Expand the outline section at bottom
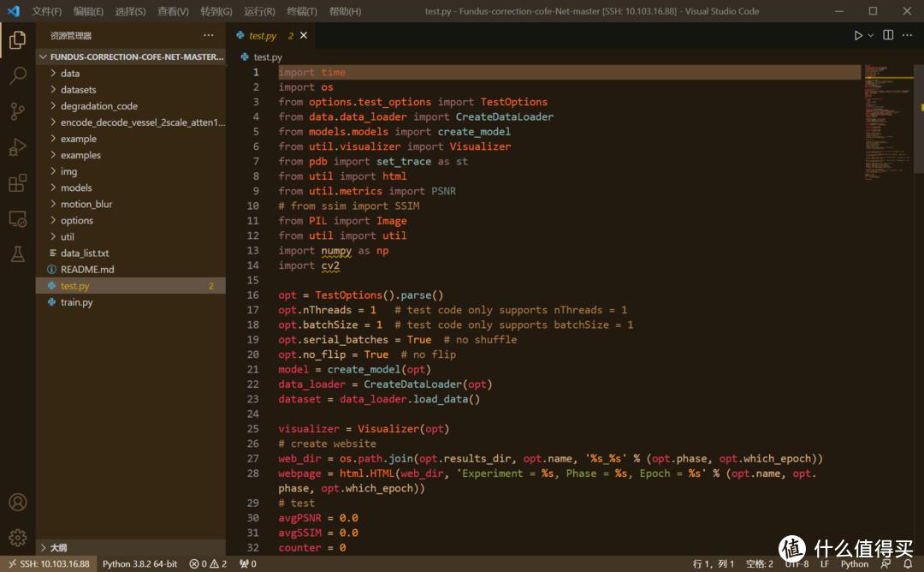Screen dimensions: 924x572 58,547
